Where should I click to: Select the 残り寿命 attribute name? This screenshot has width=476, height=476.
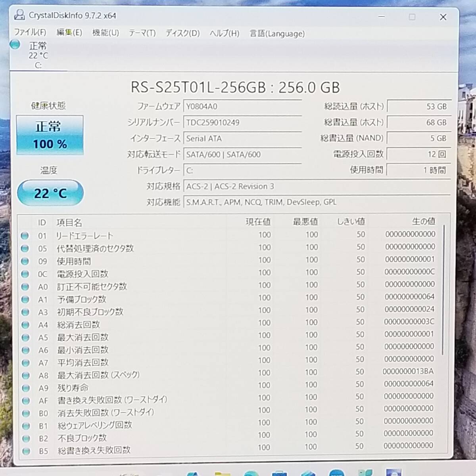73,388
